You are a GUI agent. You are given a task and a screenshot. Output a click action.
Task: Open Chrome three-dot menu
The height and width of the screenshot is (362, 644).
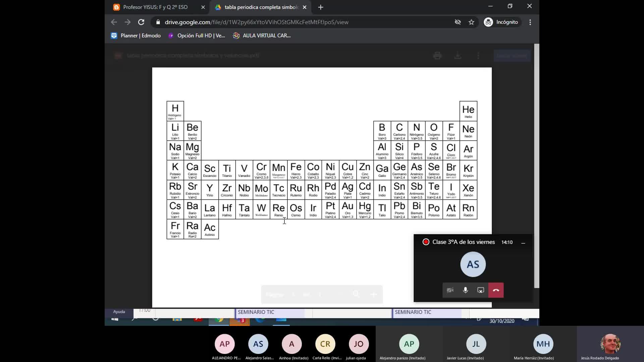pos(530,22)
